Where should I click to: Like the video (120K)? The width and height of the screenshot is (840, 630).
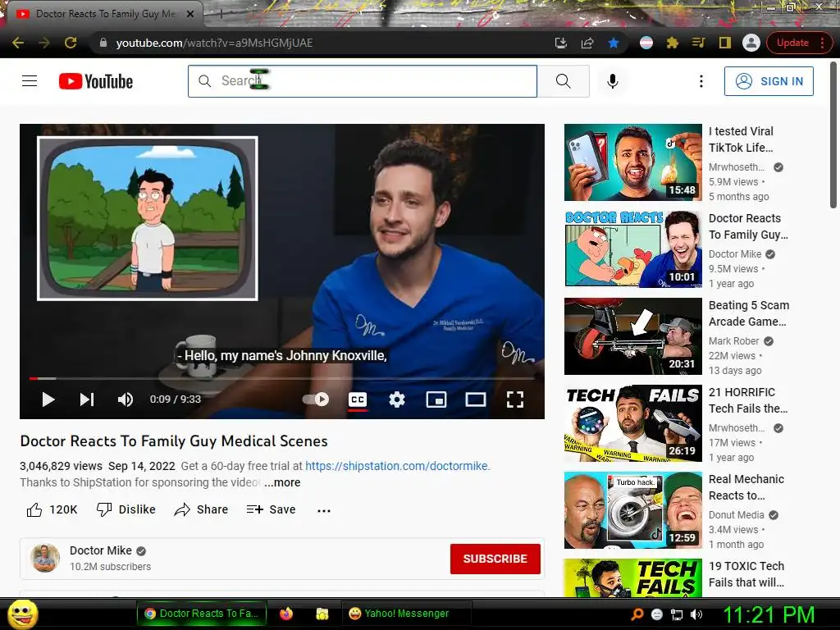coord(52,509)
